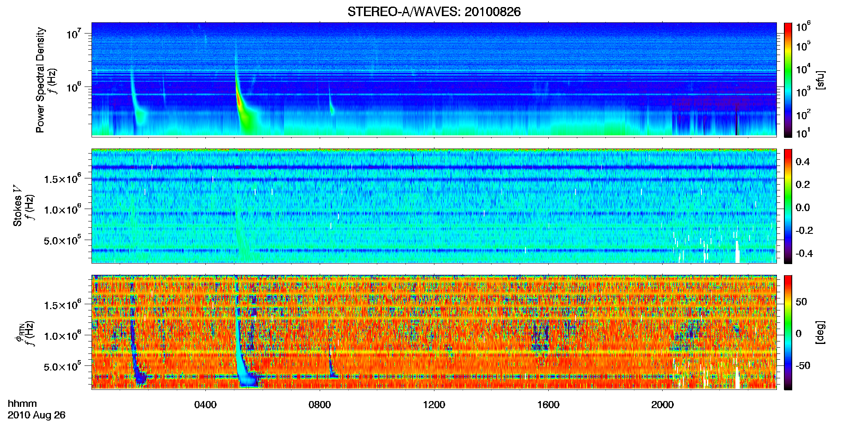The image size is (868, 447).
Task: Click the [sfu] colorbar unit label
Action: click(x=820, y=80)
